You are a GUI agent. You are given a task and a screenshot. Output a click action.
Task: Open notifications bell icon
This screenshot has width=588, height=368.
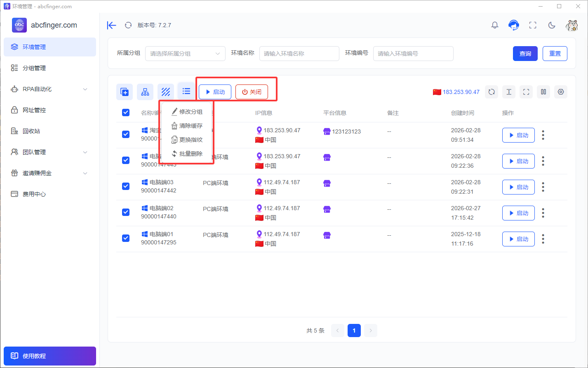coord(495,25)
